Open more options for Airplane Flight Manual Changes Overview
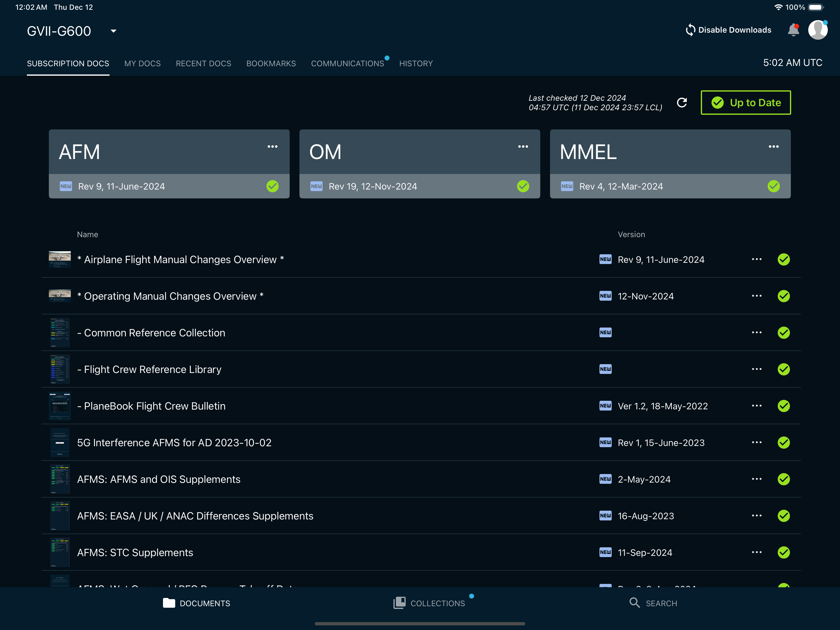 [757, 259]
